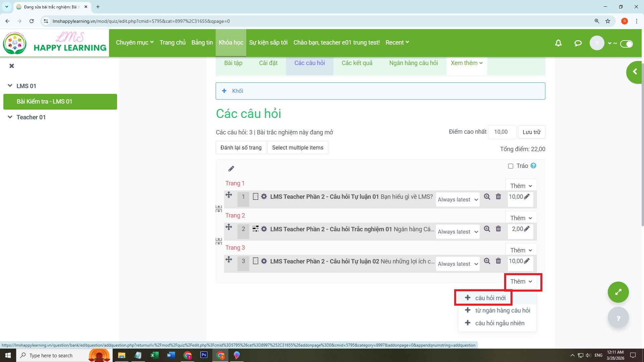The width and height of the screenshot is (644, 362).
Task: Edit max mark pencil for question 2
Action: point(527,229)
